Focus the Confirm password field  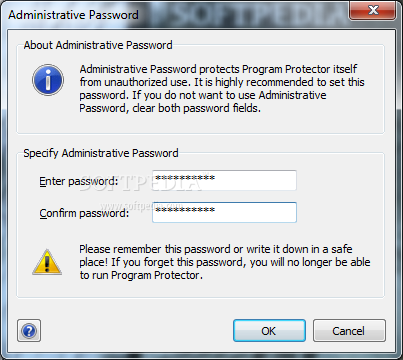click(224, 212)
